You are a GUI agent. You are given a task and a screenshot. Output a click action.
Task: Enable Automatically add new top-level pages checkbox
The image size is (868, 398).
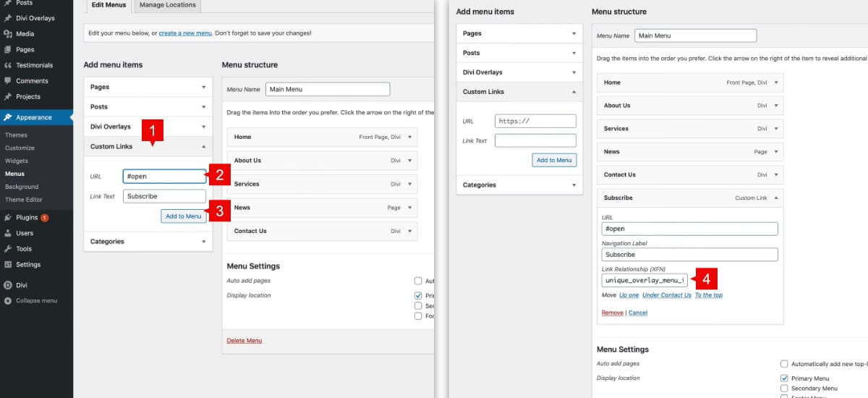[x=784, y=364]
